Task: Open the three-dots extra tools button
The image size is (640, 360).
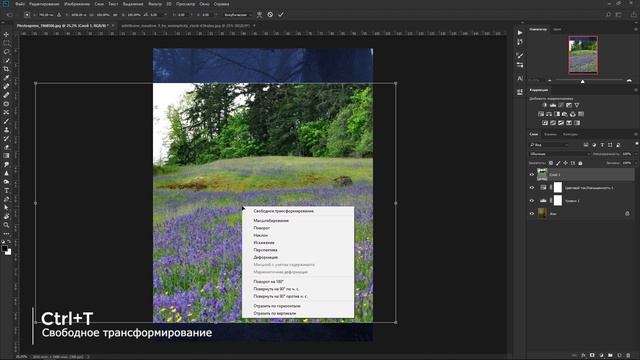Action: [6, 233]
